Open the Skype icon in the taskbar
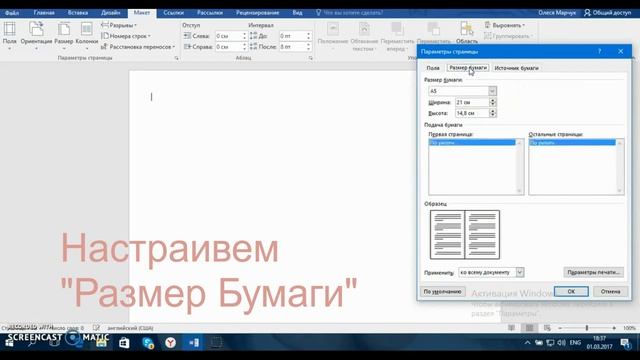Screen dimensions: 640x360 (x=148, y=343)
